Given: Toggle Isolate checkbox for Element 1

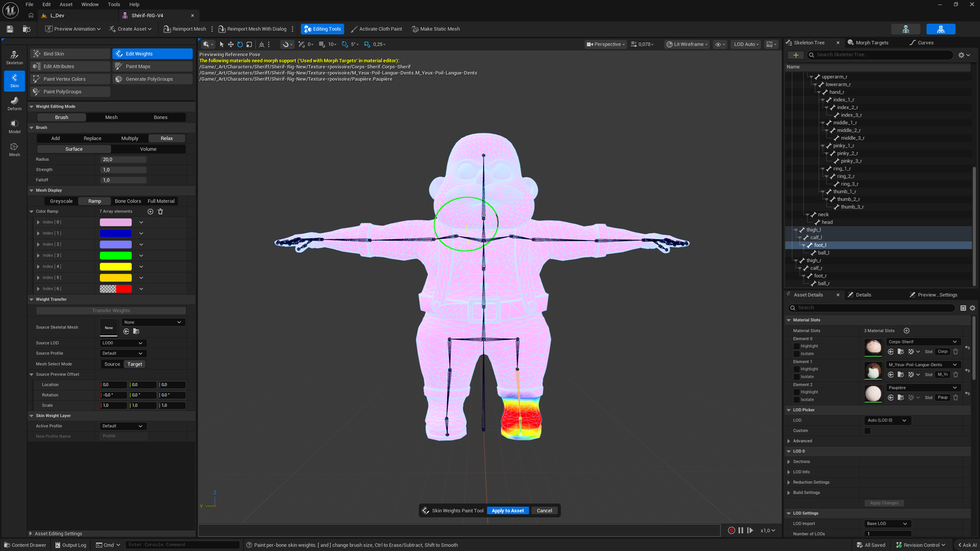Looking at the screenshot, I should (x=797, y=377).
